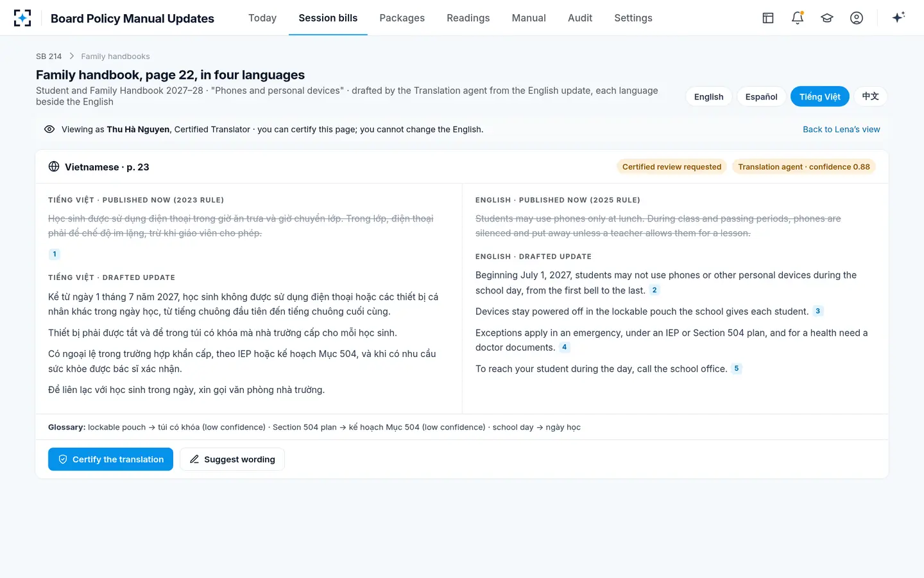This screenshot has height=578, width=924.
Task: Click the app logo icon
Action: [22, 18]
